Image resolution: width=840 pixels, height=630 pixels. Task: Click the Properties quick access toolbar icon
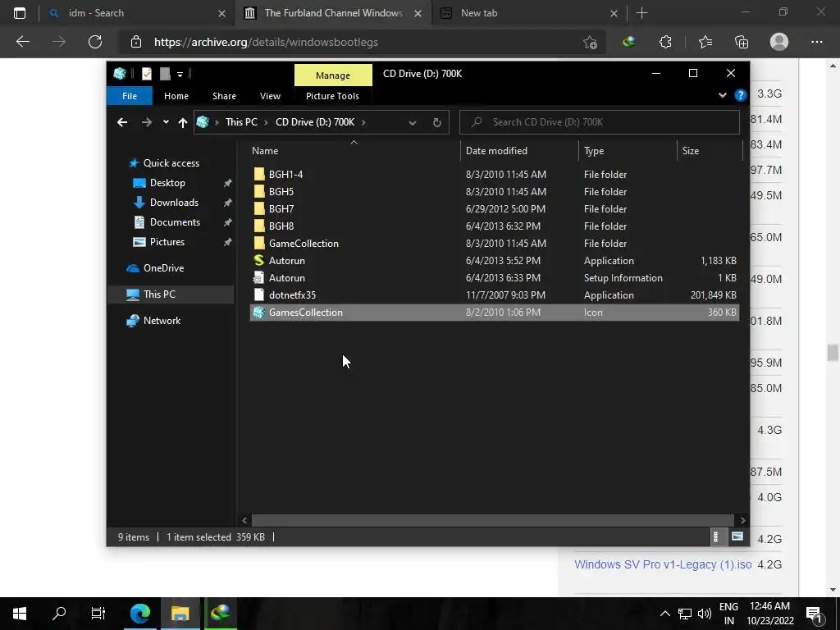[146, 74]
